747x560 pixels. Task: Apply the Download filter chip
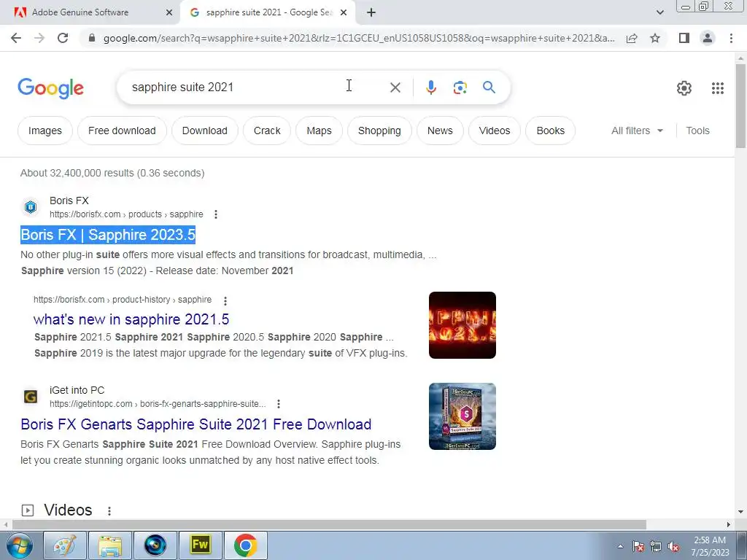(x=205, y=131)
